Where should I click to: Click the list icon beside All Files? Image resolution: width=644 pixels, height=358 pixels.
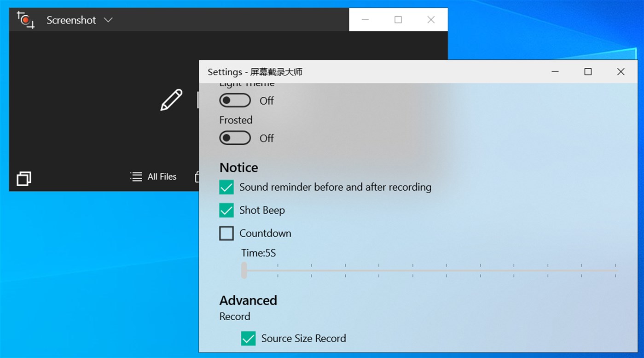135,176
